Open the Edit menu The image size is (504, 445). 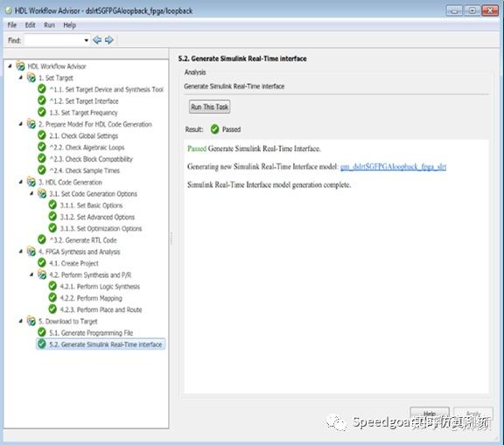tap(31, 25)
